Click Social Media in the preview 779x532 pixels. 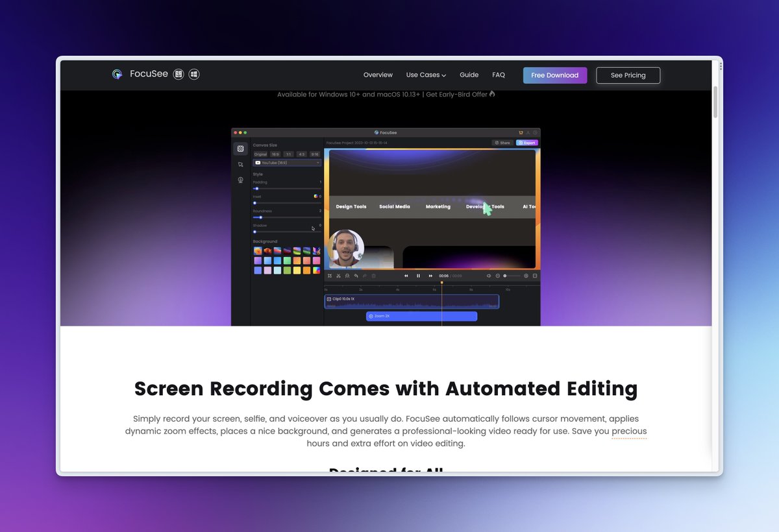pyautogui.click(x=395, y=206)
